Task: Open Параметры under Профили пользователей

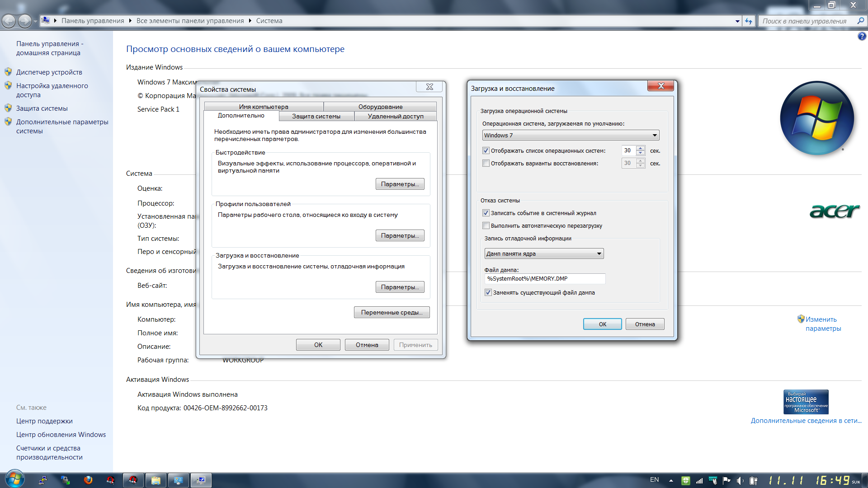Action: 400,235
